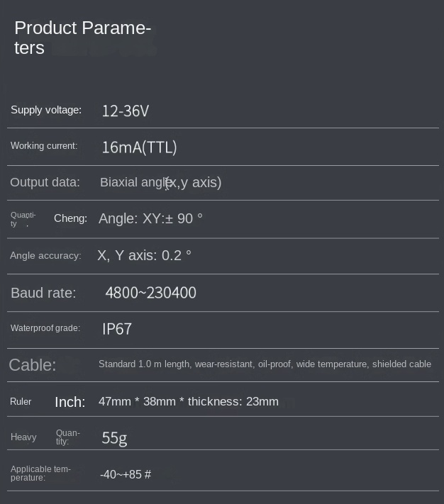Select the Working current label
The image size is (444, 504).
(44, 146)
